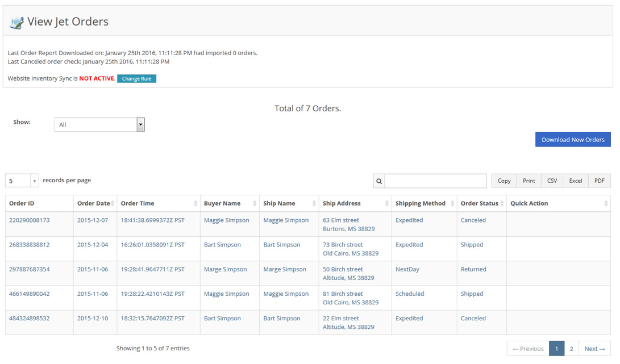Click the Print export button
Screen dimensions: 620x364
pyautogui.click(x=529, y=181)
